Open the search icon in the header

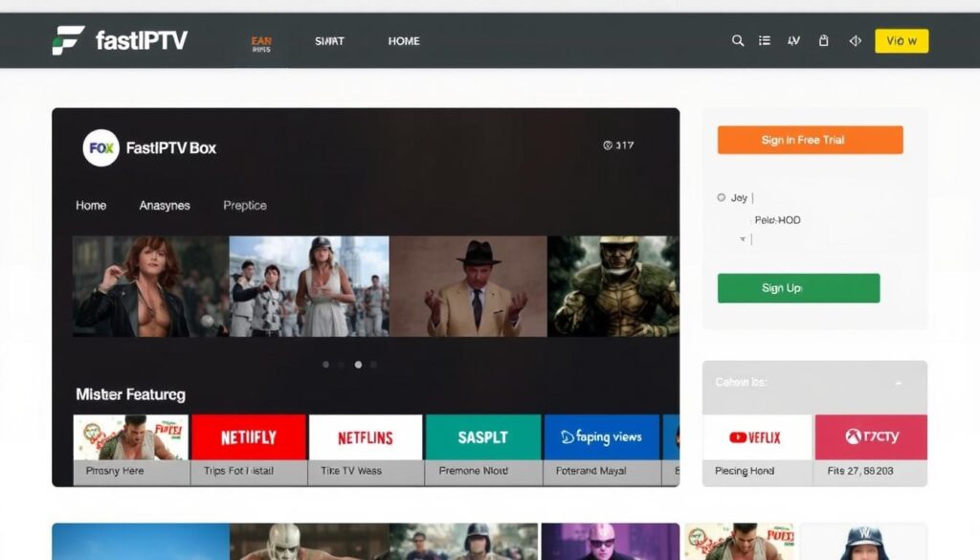[x=737, y=41]
